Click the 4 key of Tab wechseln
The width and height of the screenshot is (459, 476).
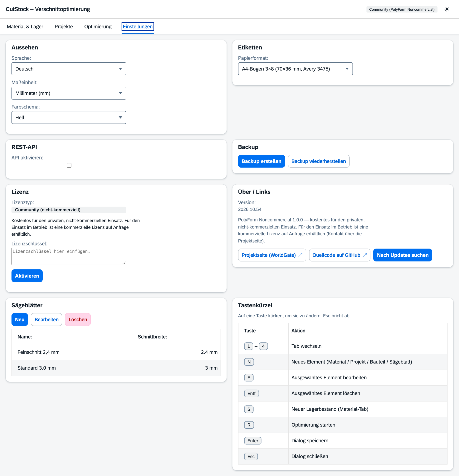tap(263, 346)
